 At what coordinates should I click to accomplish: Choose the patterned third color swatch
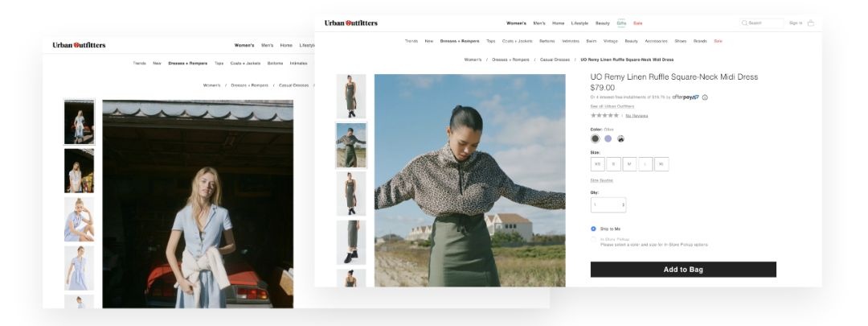click(620, 138)
